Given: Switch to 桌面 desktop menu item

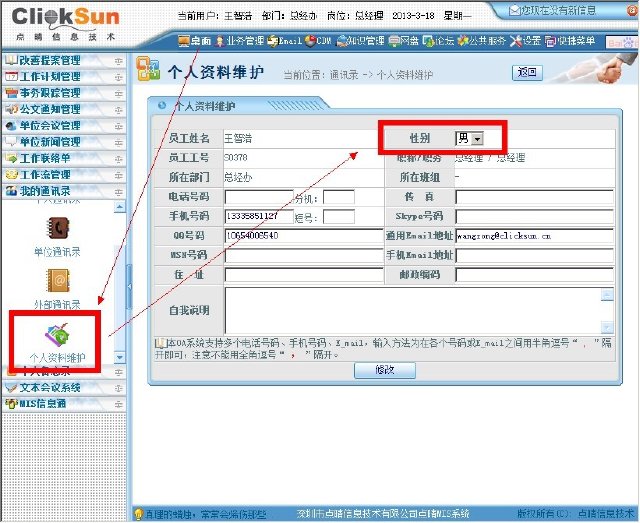Looking at the screenshot, I should point(195,41).
